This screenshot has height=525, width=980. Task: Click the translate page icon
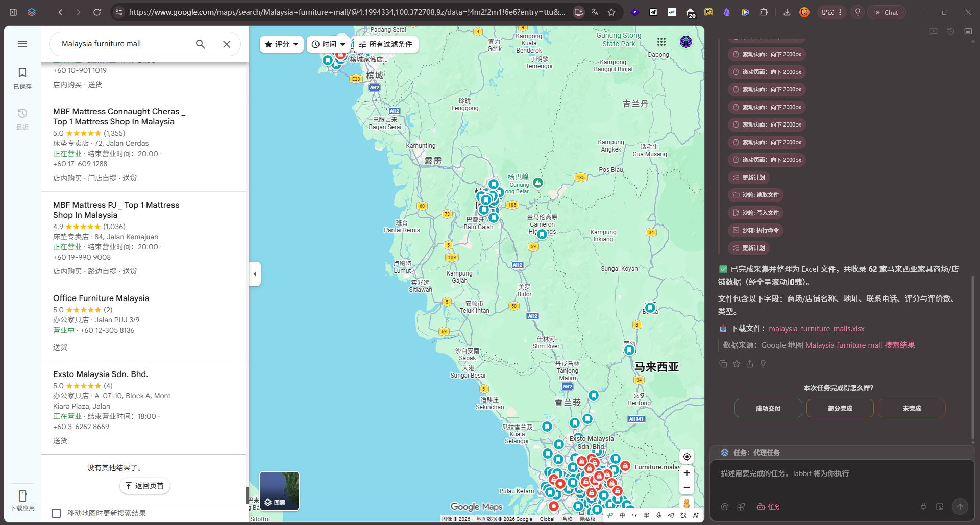[x=595, y=12]
